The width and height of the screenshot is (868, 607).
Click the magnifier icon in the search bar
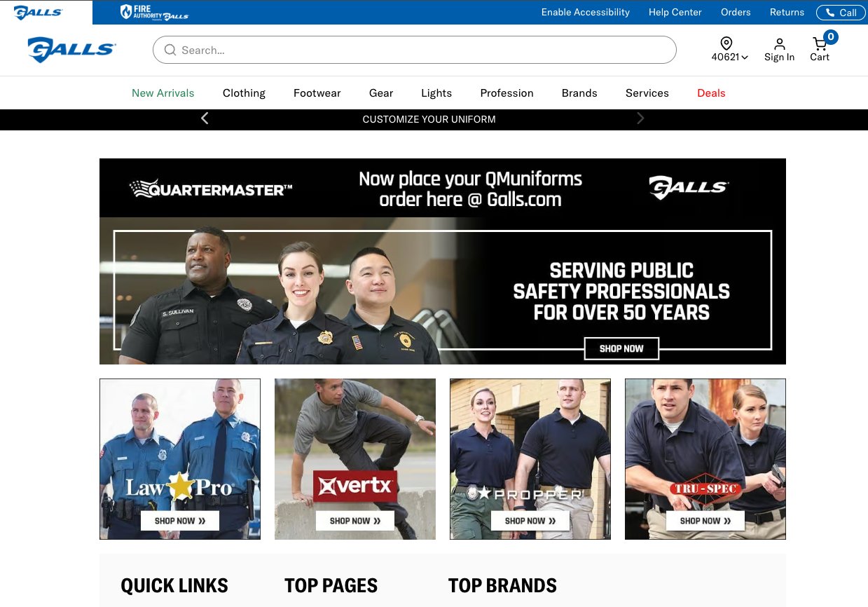(x=170, y=50)
